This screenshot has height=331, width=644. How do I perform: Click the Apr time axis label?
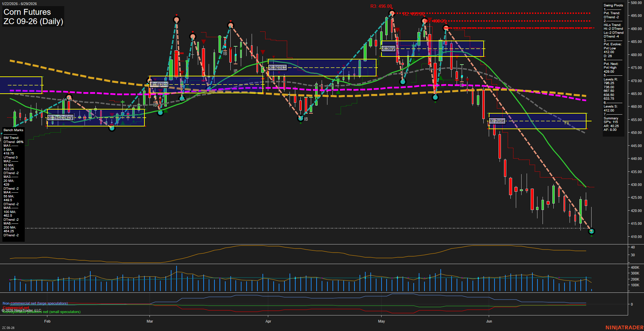coord(268,321)
